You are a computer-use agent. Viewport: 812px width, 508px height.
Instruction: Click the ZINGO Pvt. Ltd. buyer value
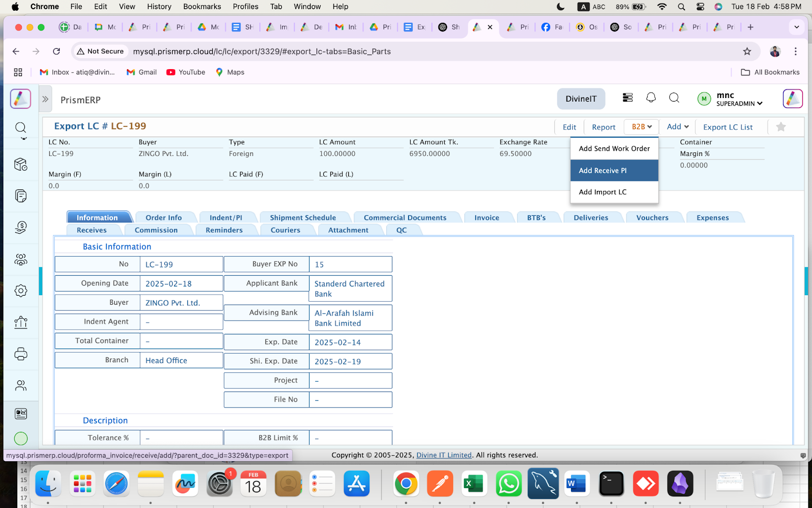click(173, 303)
